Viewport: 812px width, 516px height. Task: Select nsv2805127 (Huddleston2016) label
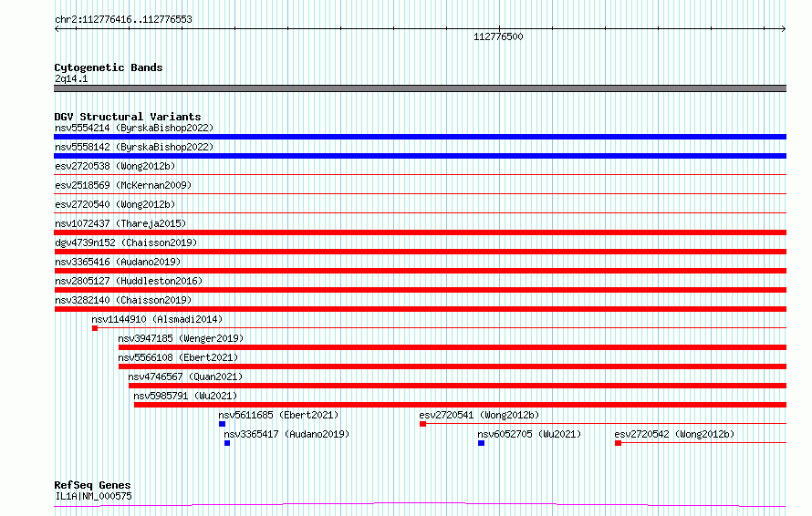point(129,281)
